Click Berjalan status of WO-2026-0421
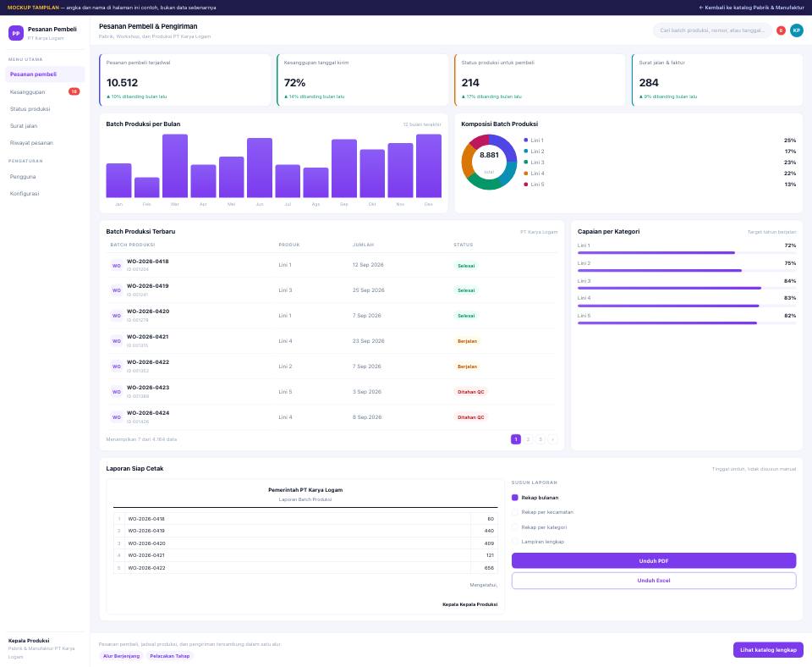 tap(467, 341)
